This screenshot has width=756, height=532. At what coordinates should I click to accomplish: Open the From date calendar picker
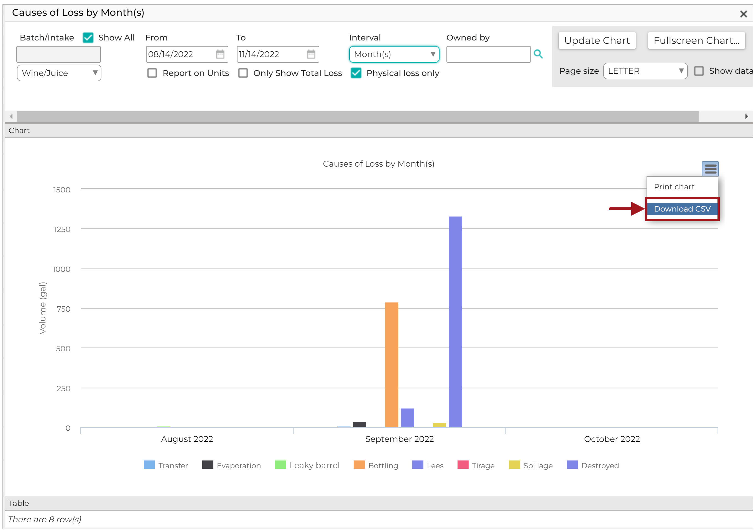[220, 54]
